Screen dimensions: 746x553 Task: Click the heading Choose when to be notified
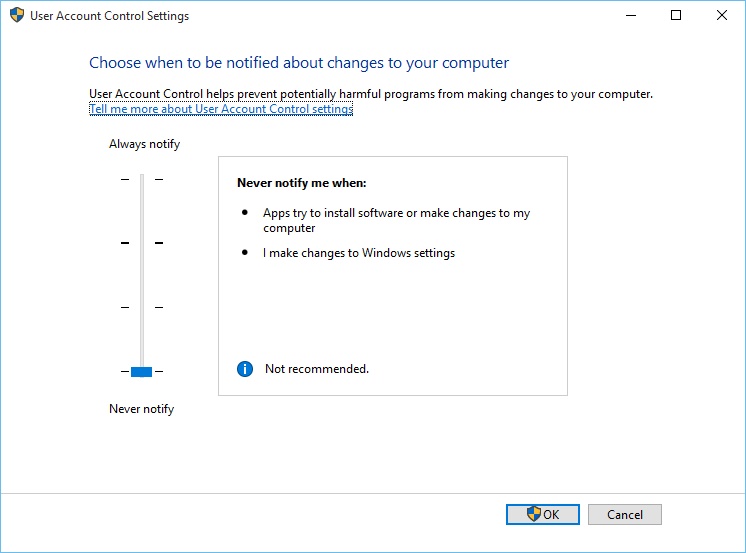pos(299,63)
